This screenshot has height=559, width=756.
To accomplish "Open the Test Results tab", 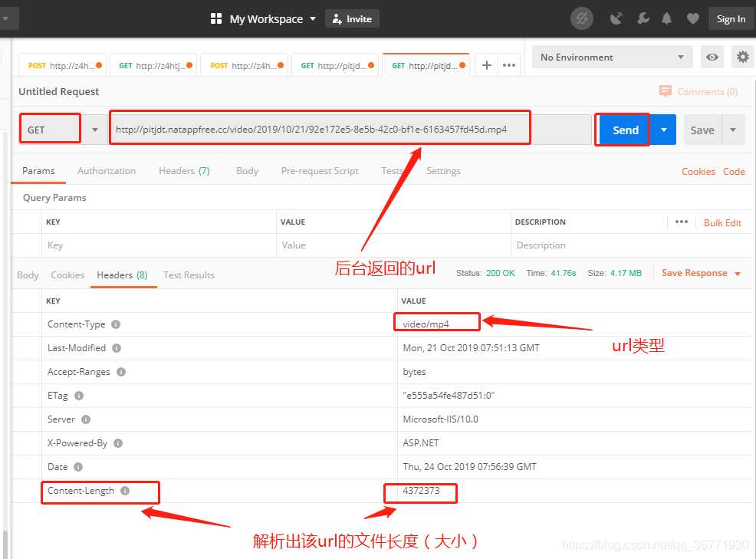I will [x=188, y=275].
